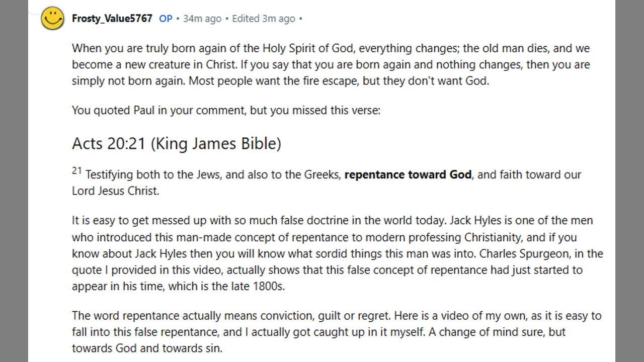Image resolution: width=644 pixels, height=362 pixels.
Task: Click the superscript verse number 21
Action: pos(76,171)
